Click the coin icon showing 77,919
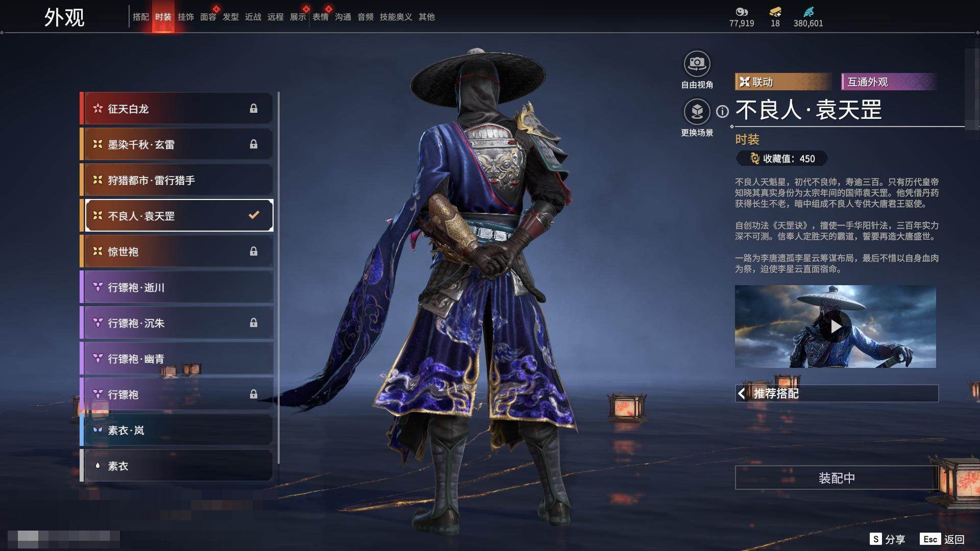 [742, 12]
